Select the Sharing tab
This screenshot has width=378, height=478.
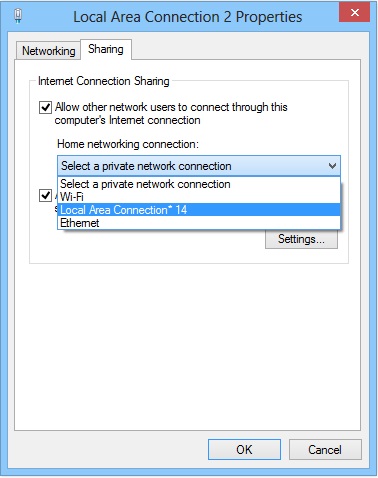106,49
